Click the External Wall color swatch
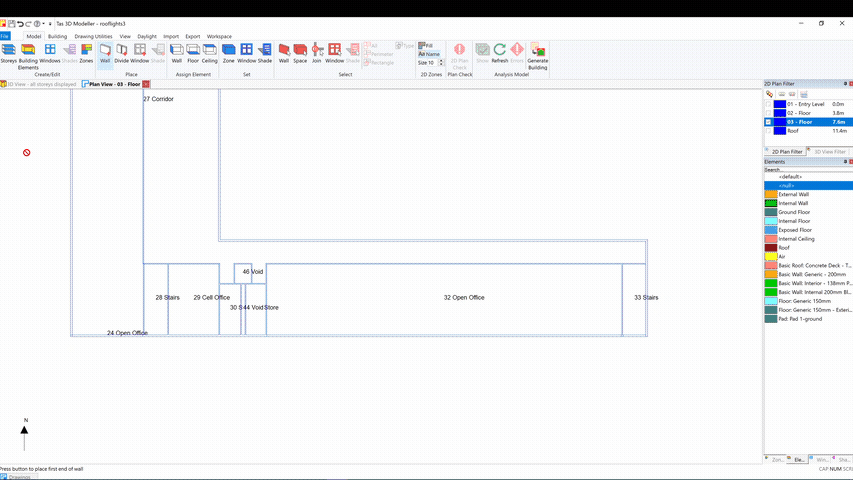 (771, 194)
